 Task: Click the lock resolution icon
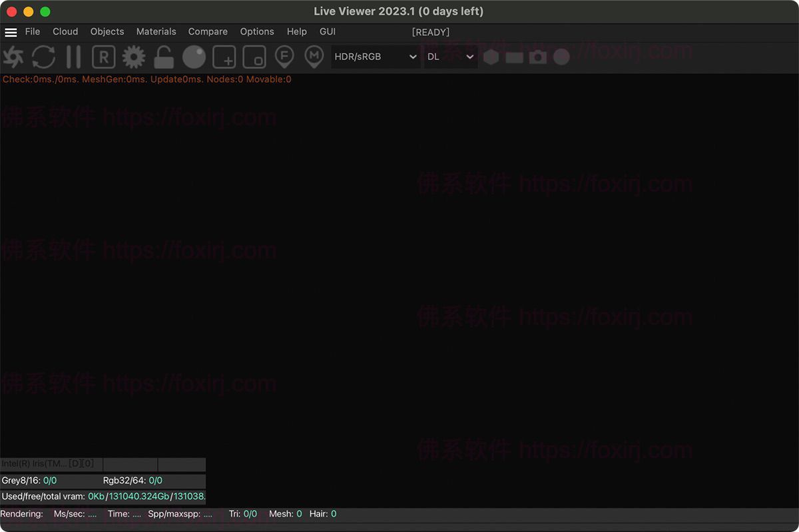coord(164,57)
